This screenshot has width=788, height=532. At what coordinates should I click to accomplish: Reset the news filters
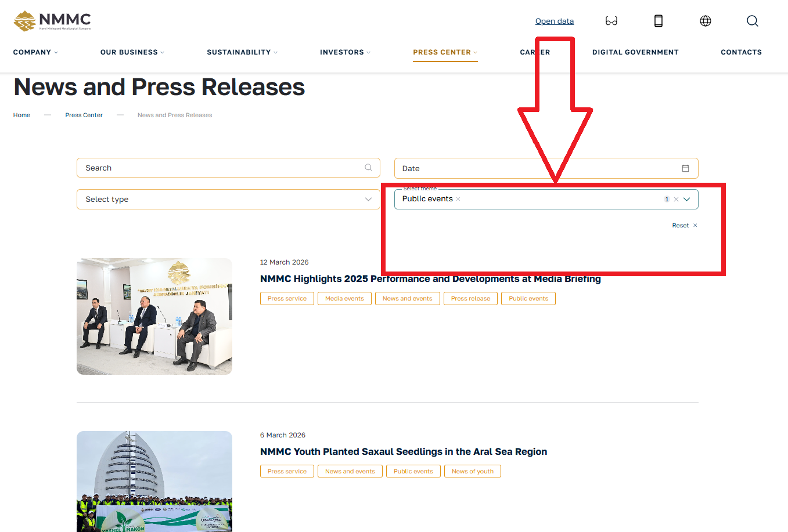tap(685, 226)
